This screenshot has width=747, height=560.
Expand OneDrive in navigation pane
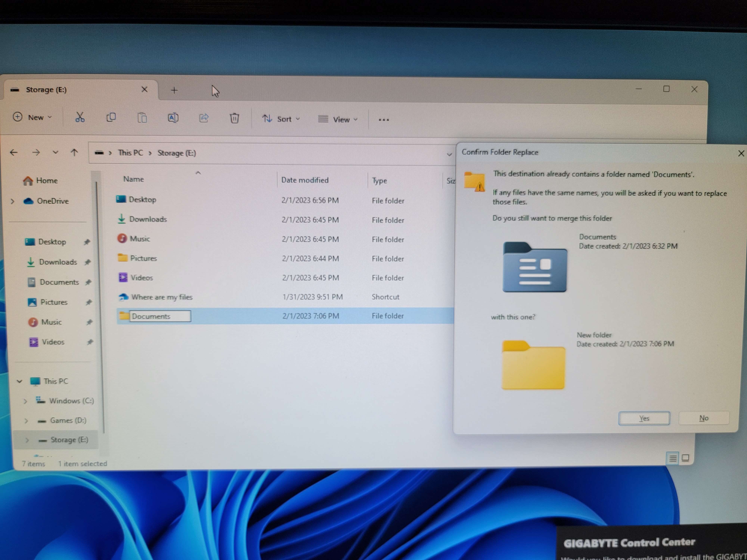click(x=13, y=201)
